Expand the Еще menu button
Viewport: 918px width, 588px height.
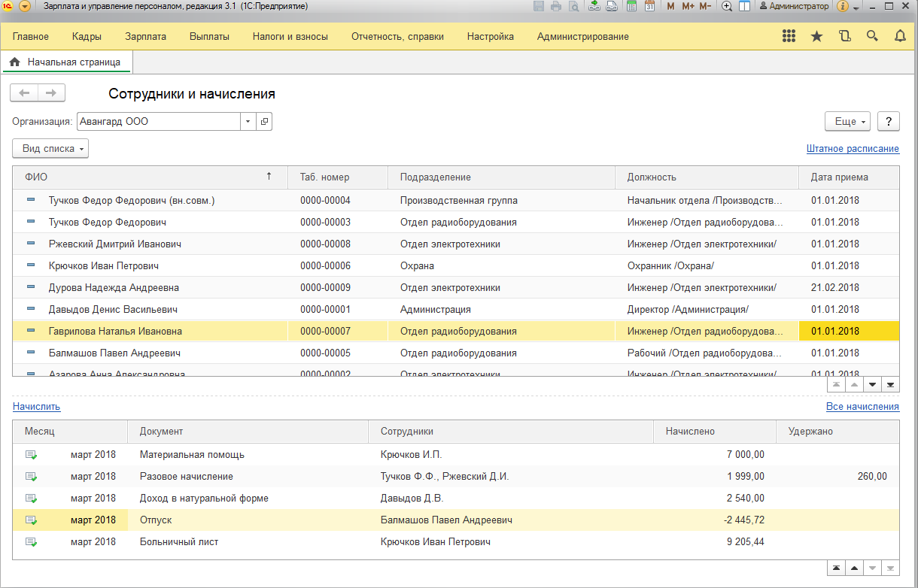coord(848,121)
